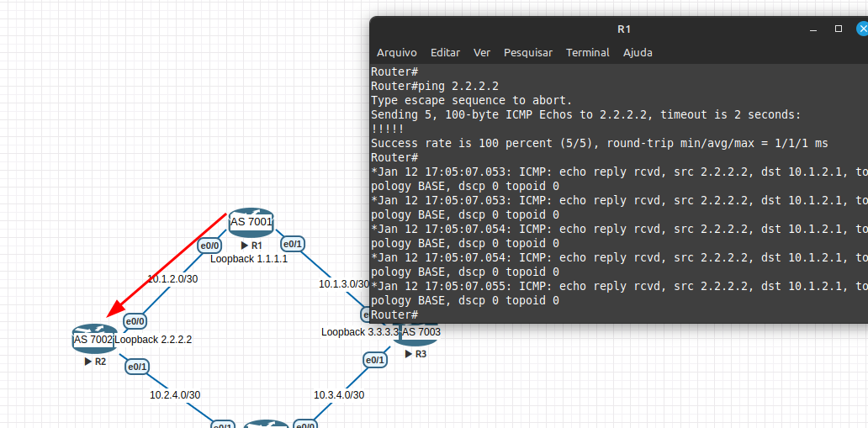Click the e0/1 interface badge below R3
Image resolution: width=868 pixels, height=428 pixels.
click(374, 360)
